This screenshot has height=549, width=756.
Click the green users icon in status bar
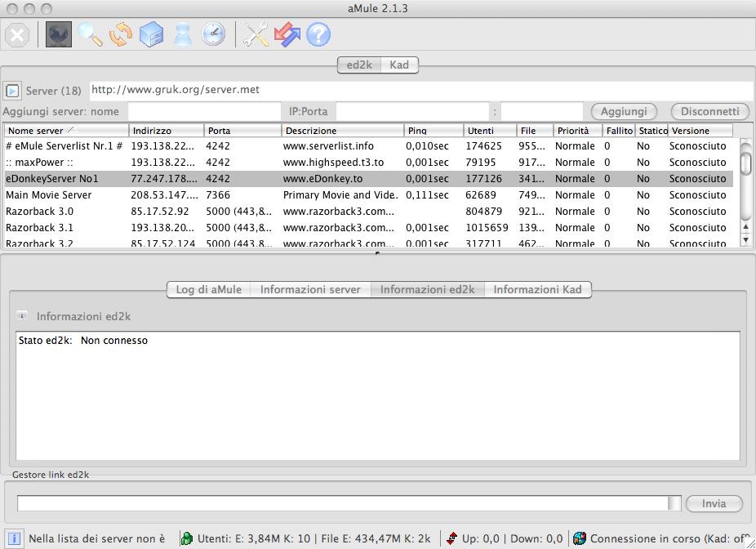tap(187, 538)
